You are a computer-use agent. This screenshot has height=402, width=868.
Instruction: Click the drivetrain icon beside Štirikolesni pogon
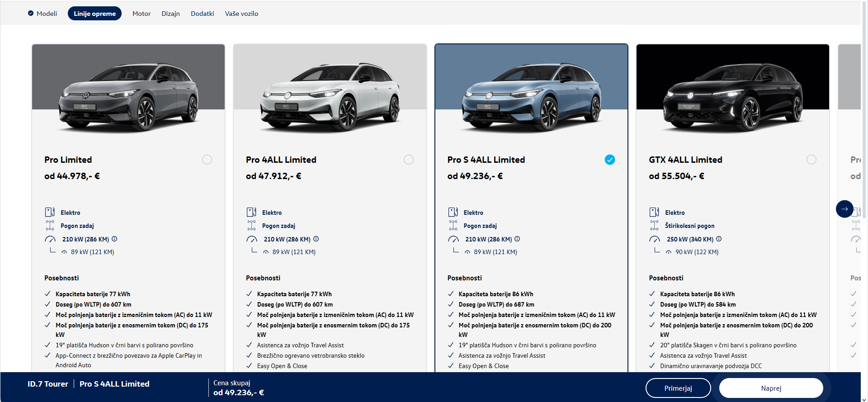[x=654, y=225]
